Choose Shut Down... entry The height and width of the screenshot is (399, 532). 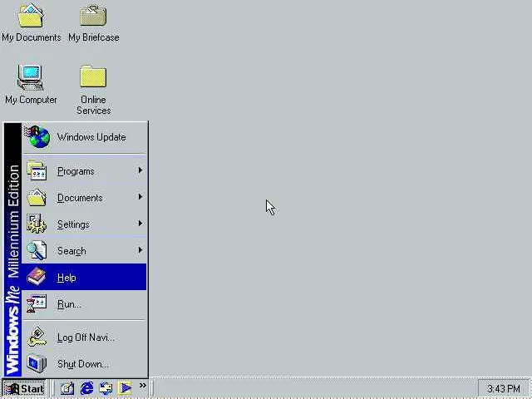coord(84,364)
